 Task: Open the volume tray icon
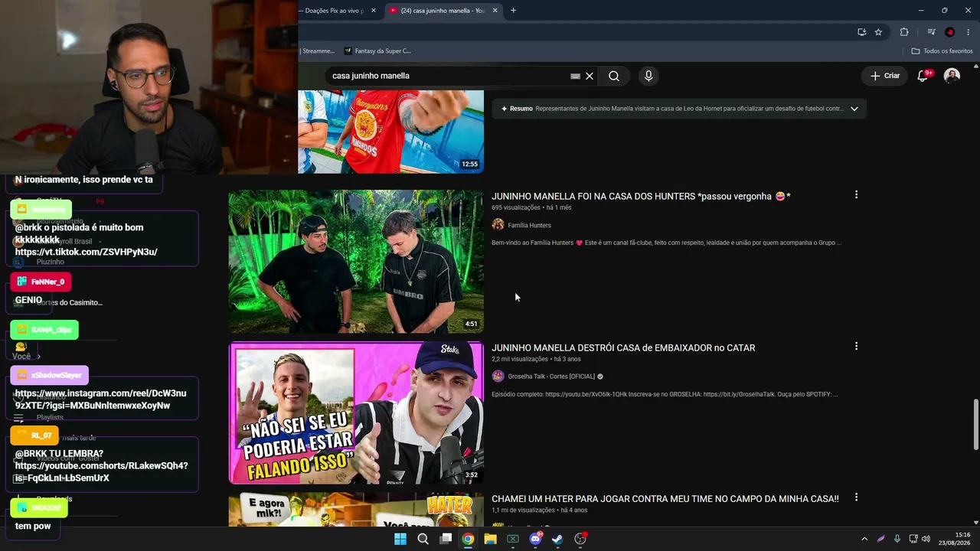click(926, 539)
